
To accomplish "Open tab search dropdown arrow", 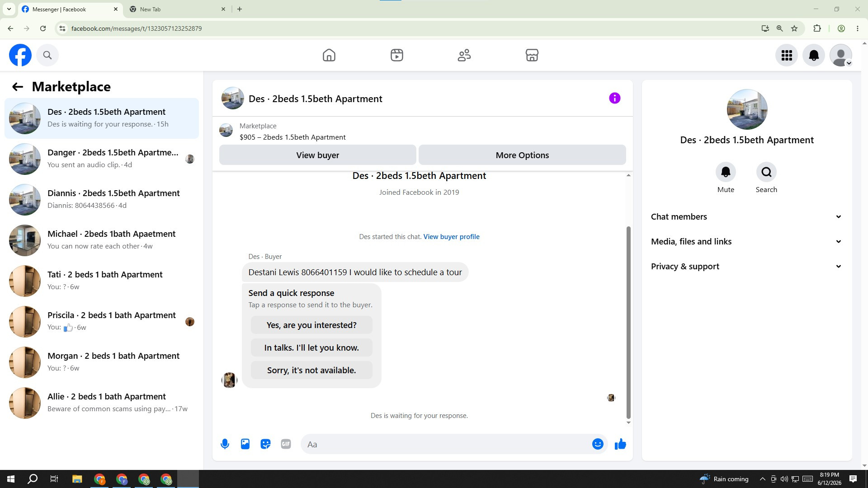I will point(9,9).
